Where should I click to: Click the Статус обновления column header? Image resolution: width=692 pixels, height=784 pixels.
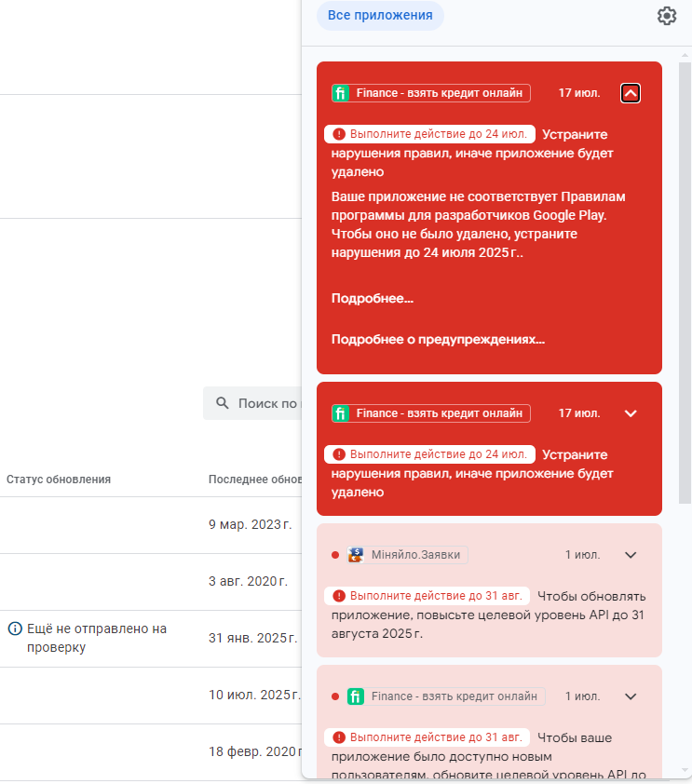coord(59,480)
